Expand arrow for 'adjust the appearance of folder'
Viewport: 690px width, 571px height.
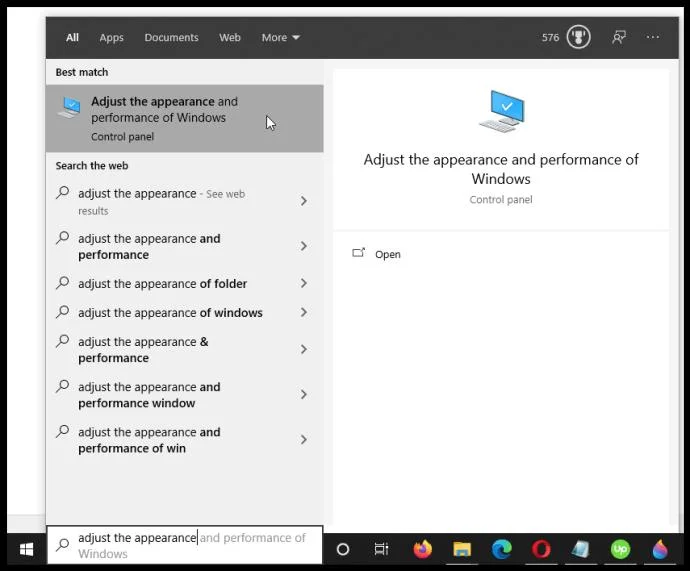(304, 283)
